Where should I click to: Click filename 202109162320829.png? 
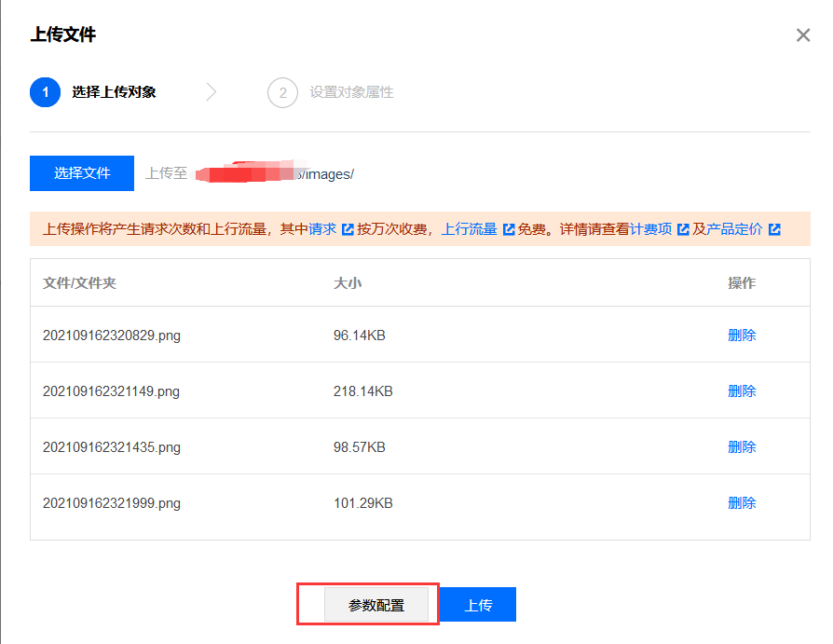click(x=112, y=336)
